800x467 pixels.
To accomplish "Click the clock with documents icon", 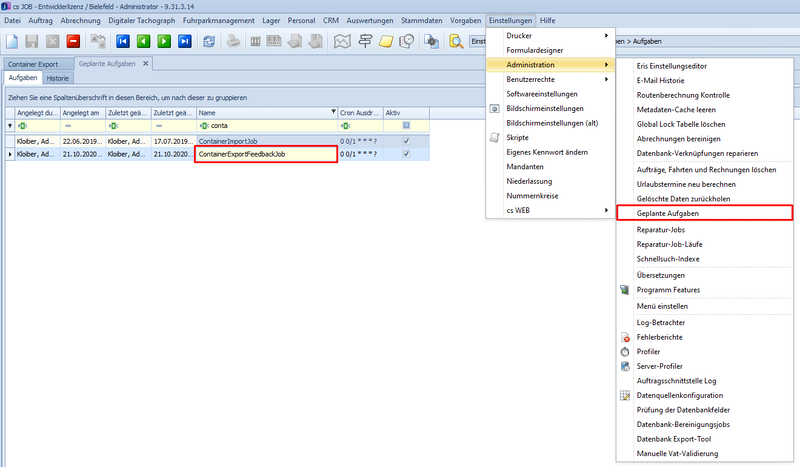I will click(407, 41).
